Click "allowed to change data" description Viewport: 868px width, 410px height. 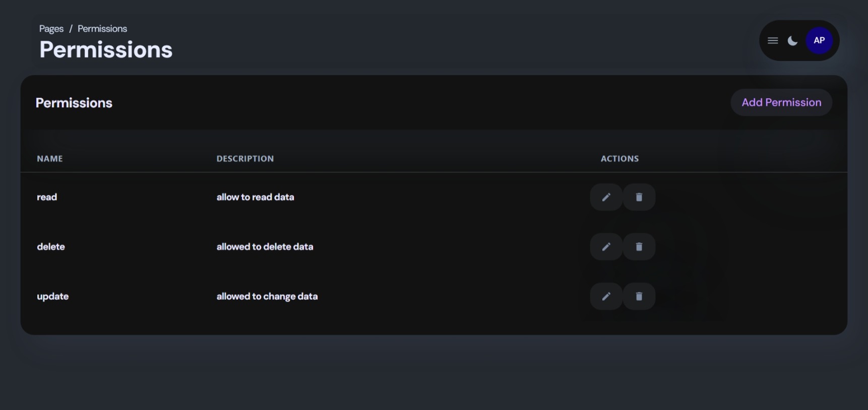pyautogui.click(x=267, y=296)
